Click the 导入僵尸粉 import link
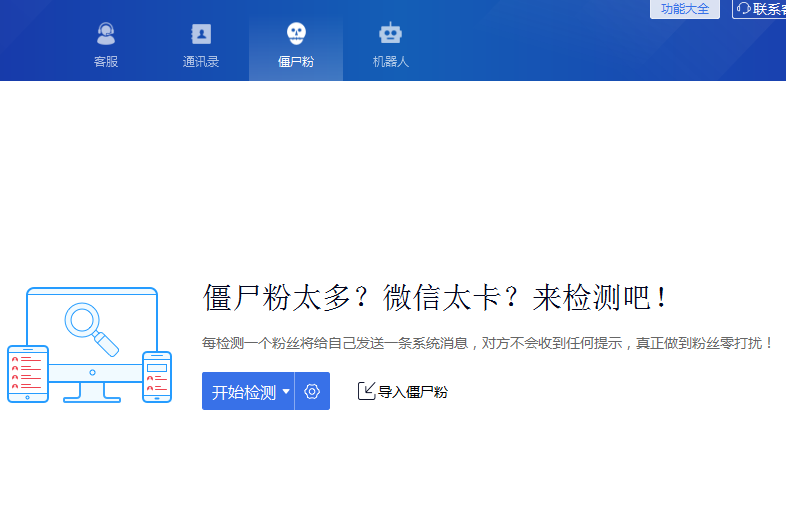This screenshot has height=508, width=786. (403, 392)
